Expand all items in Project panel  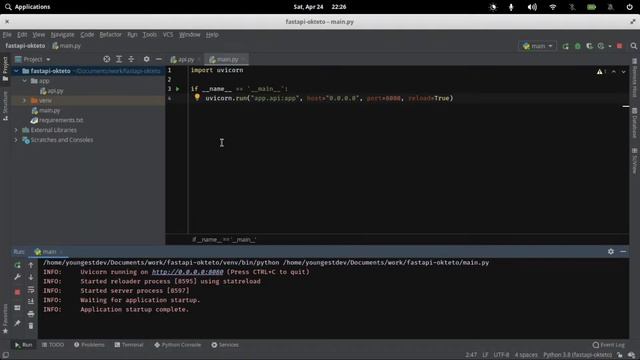[x=119, y=59]
